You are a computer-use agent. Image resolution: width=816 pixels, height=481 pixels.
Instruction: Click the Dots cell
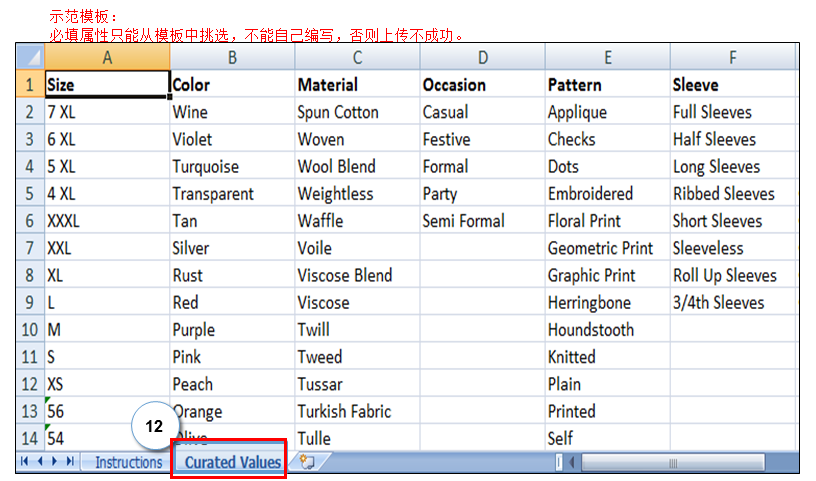607,166
